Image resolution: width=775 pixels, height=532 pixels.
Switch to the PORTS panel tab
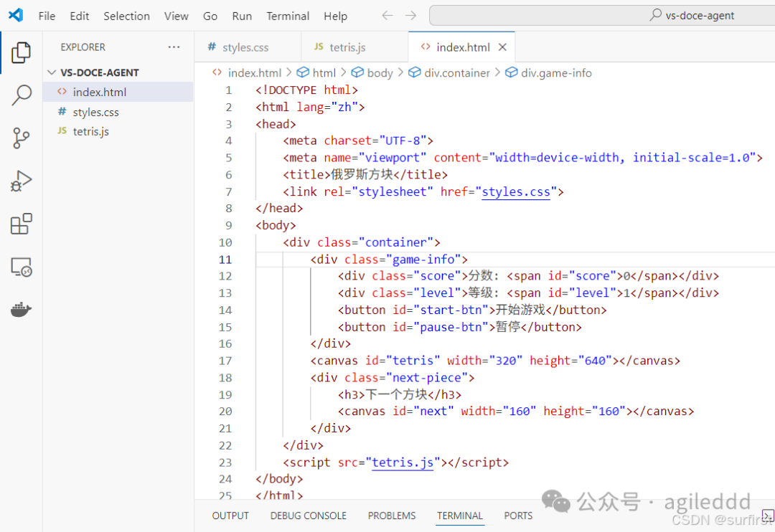518,516
